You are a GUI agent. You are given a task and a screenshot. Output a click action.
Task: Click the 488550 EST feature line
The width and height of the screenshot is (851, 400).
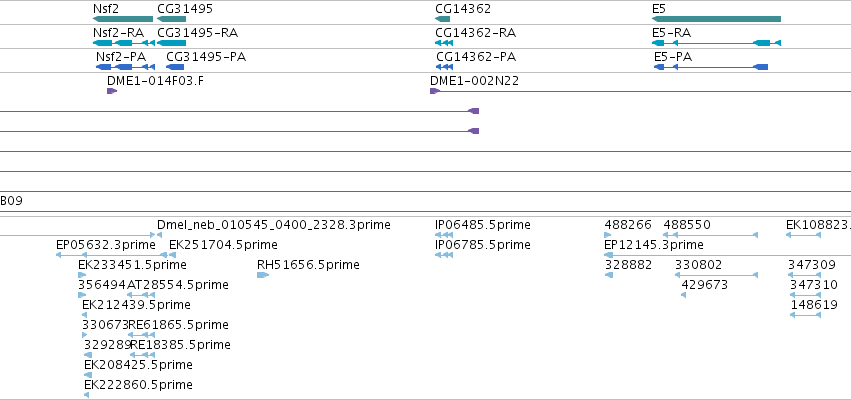pyautogui.click(x=710, y=235)
